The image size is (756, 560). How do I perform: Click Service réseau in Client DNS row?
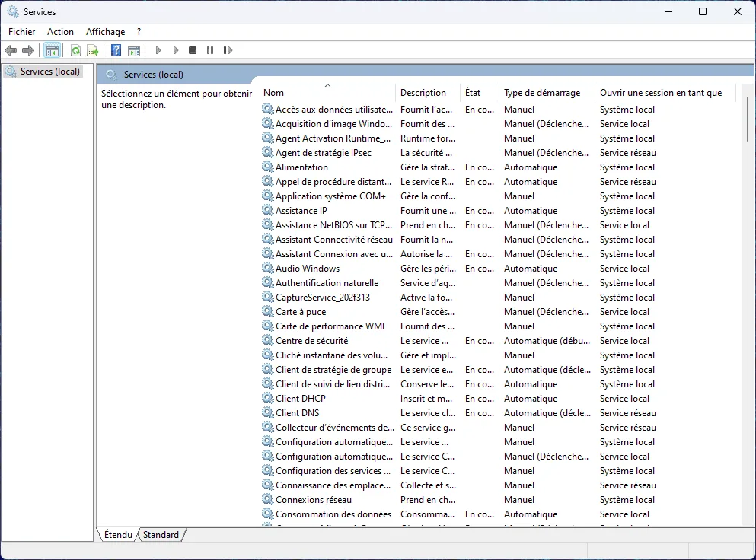628,413
